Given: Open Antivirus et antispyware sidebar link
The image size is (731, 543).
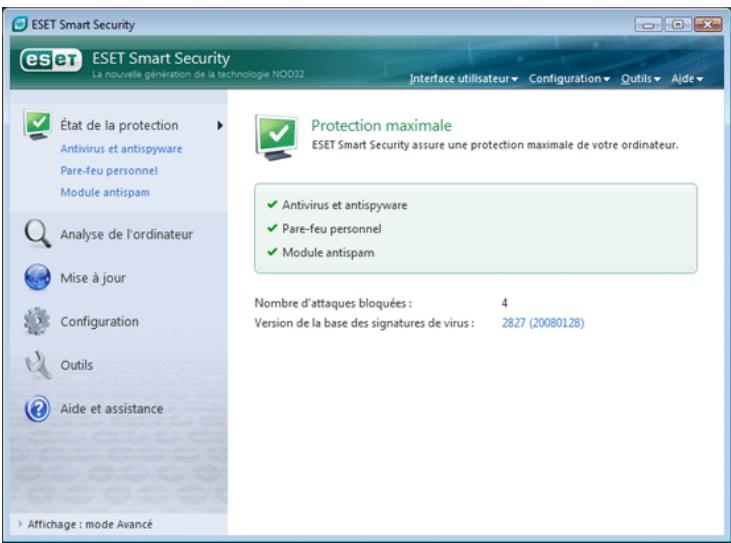Looking at the screenshot, I should [x=121, y=149].
